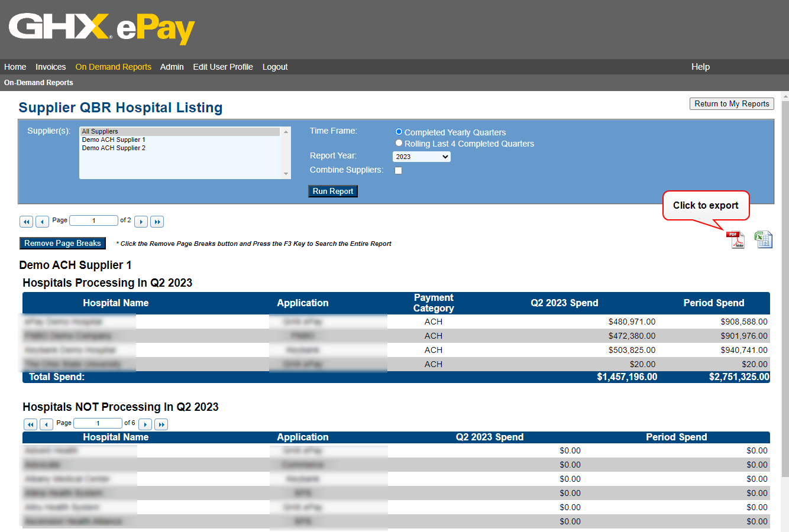Click the $480,971.00 spend cell

[x=632, y=322]
